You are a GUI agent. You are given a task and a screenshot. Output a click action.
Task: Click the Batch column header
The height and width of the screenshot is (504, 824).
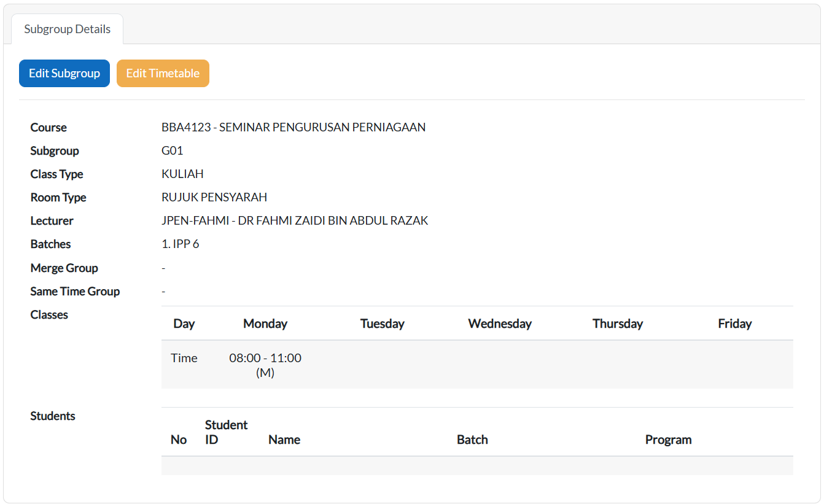pyautogui.click(x=472, y=440)
